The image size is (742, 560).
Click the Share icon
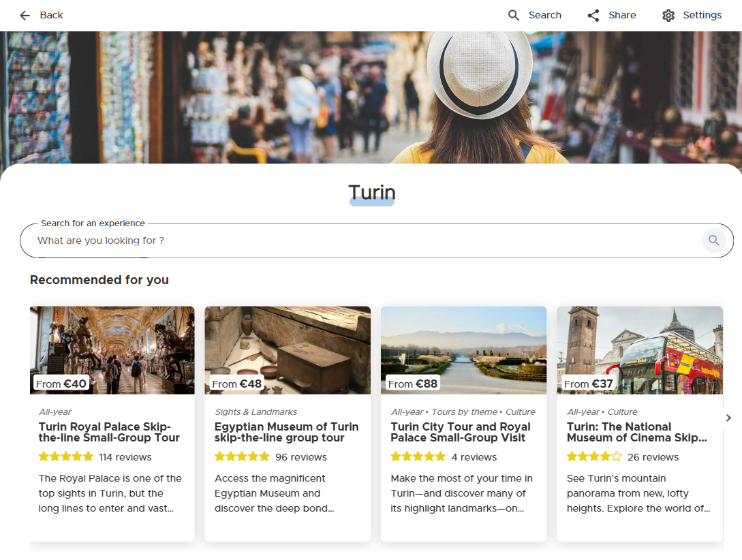[593, 15]
